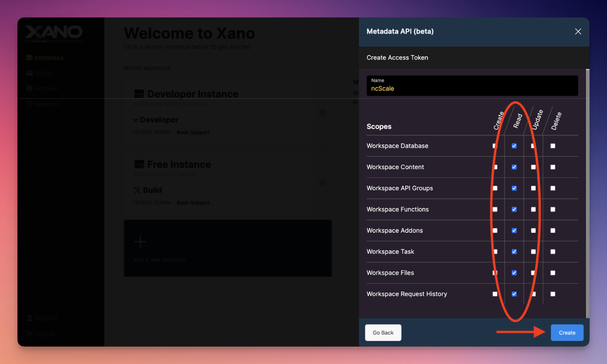The image size is (607, 364).
Task: Click the Go Back button
Action: click(383, 332)
